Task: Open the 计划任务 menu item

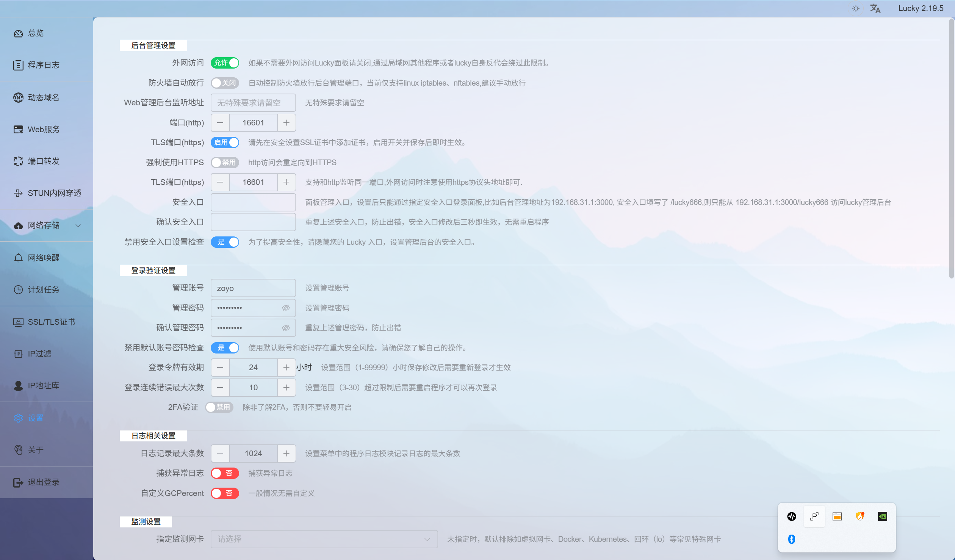Action: pyautogui.click(x=46, y=289)
